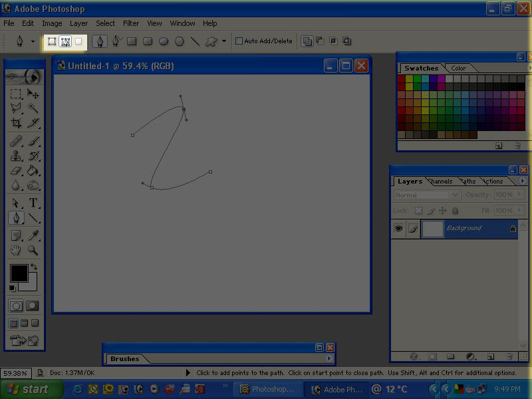This screenshot has width=532, height=399.
Task: Click the Freeform Pen tool option
Action: tap(116, 41)
